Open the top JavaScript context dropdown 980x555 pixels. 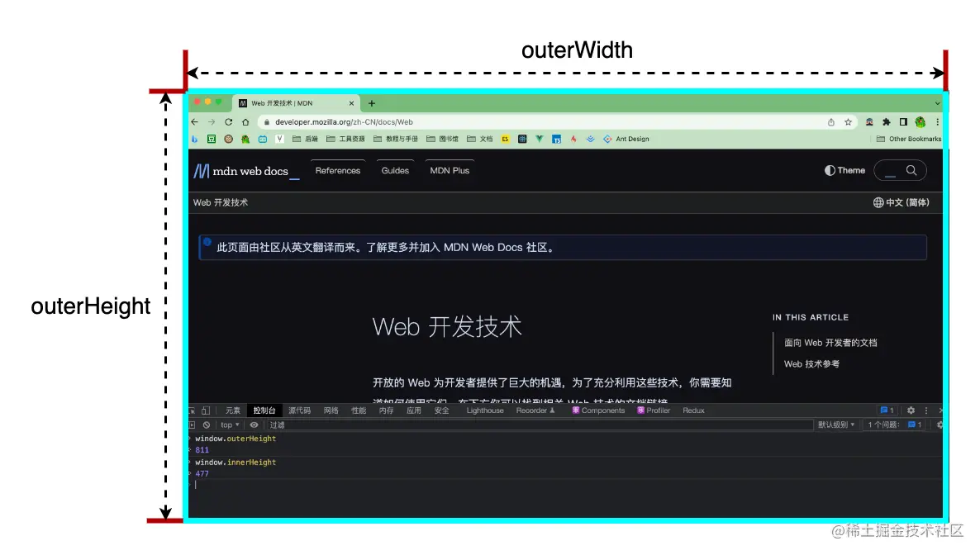point(230,425)
